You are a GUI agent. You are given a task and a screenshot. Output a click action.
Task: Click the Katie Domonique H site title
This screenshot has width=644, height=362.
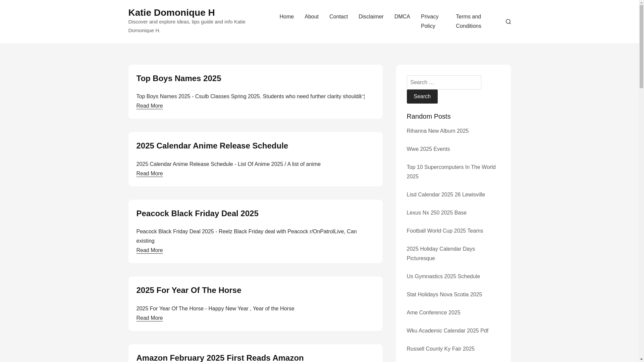pos(171,13)
